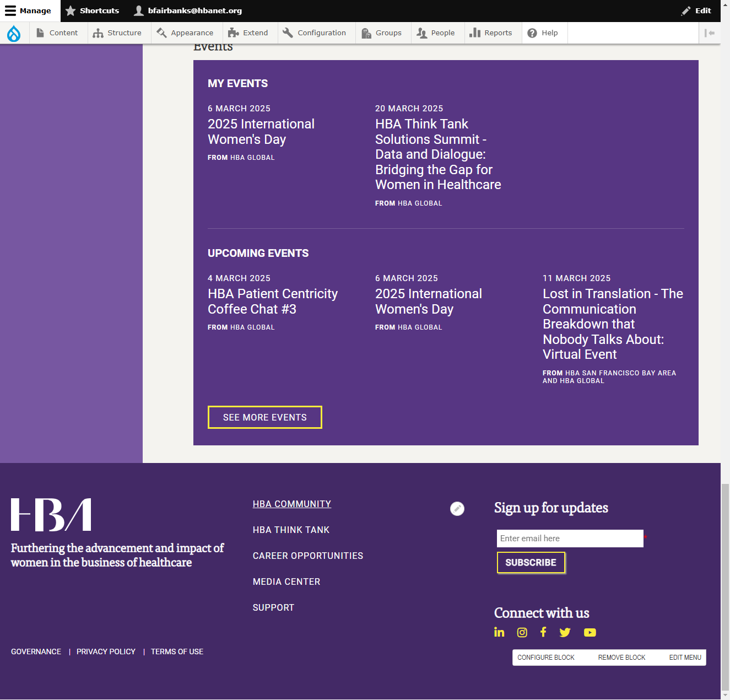This screenshot has width=730, height=700.
Task: Open 2025 International Women's Day under Upcoming Events
Action: pyautogui.click(x=429, y=301)
